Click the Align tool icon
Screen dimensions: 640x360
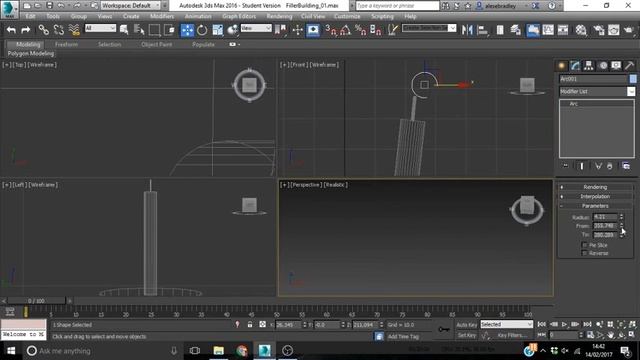[x=482, y=30]
